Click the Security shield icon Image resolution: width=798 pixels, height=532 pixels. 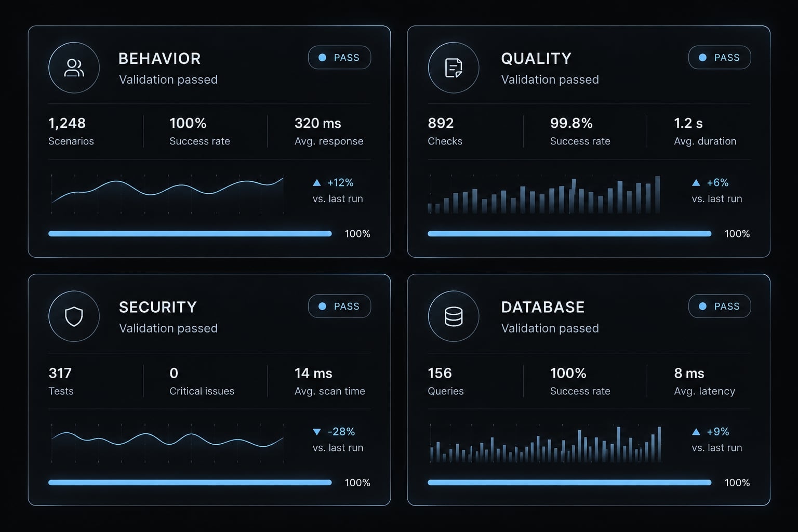click(74, 316)
